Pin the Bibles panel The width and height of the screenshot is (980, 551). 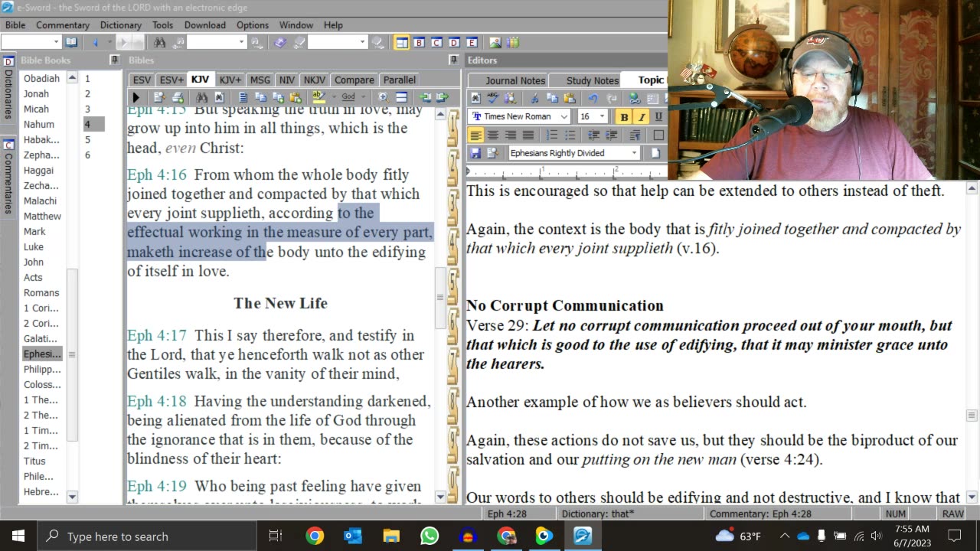coord(454,60)
